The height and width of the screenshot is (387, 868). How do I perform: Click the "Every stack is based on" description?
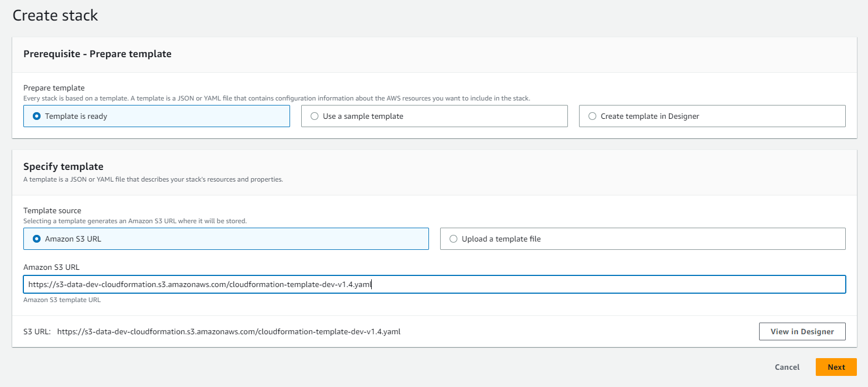(x=276, y=98)
